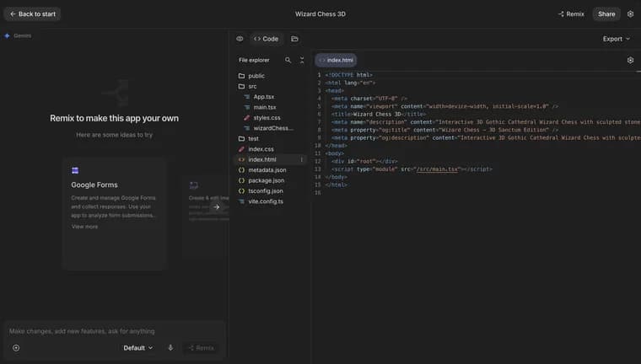Click the /src/main.tsx link in code

tap(437, 169)
